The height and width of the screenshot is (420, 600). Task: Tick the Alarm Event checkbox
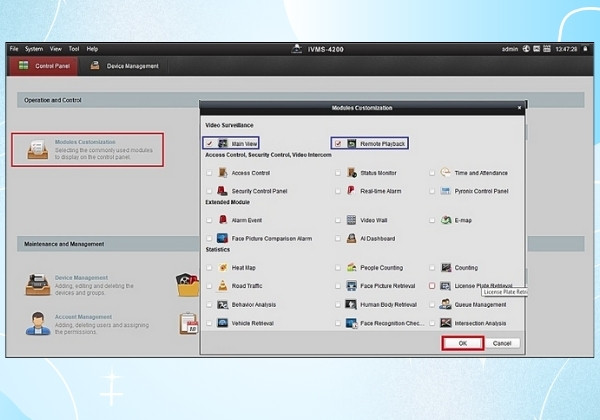[x=209, y=220]
